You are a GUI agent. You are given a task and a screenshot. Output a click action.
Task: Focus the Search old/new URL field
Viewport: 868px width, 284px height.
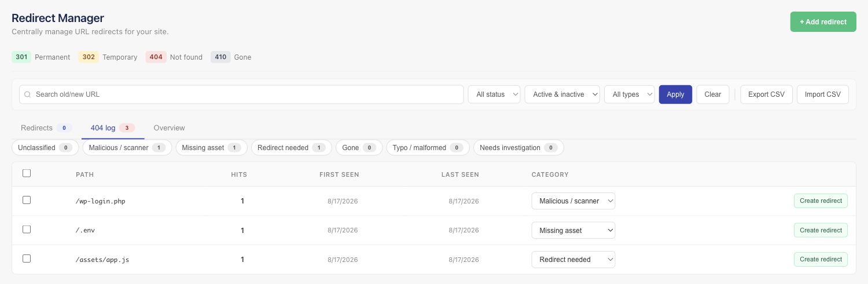(241, 94)
